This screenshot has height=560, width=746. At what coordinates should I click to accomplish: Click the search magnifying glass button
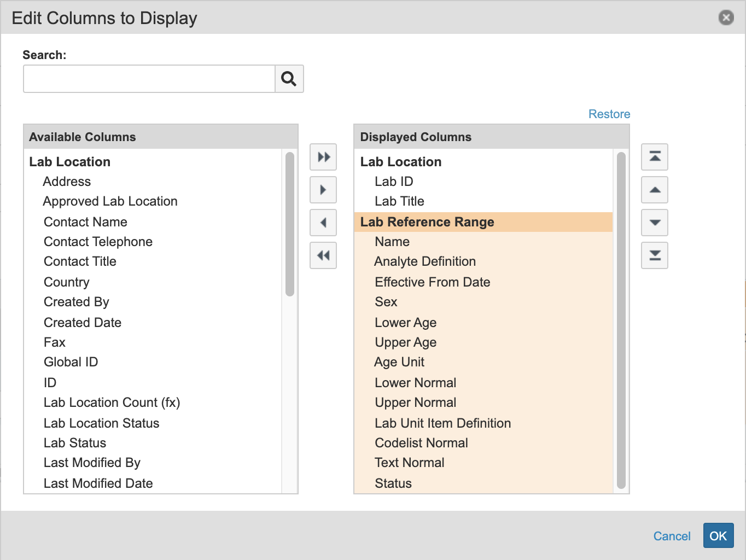point(289,79)
